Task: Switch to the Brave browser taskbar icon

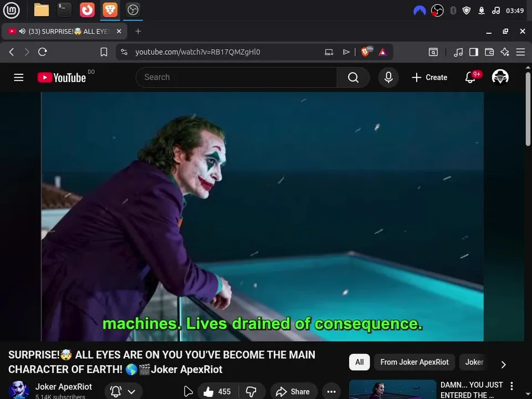Action: tap(110, 10)
